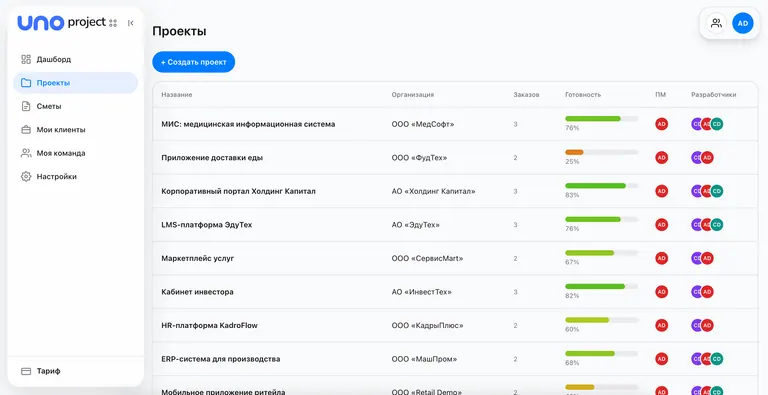The image size is (768, 395).
Task: Click the red developer avatar in HR-платформа row
Action: click(707, 325)
